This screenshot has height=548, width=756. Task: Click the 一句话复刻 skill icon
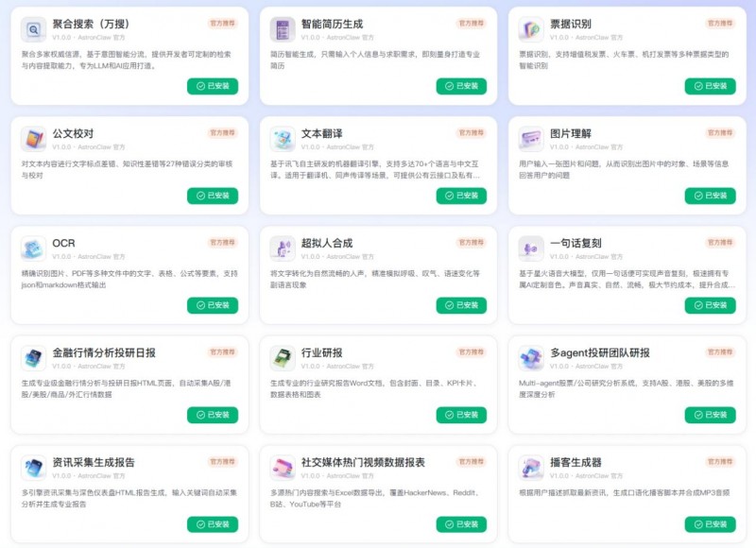click(531, 248)
